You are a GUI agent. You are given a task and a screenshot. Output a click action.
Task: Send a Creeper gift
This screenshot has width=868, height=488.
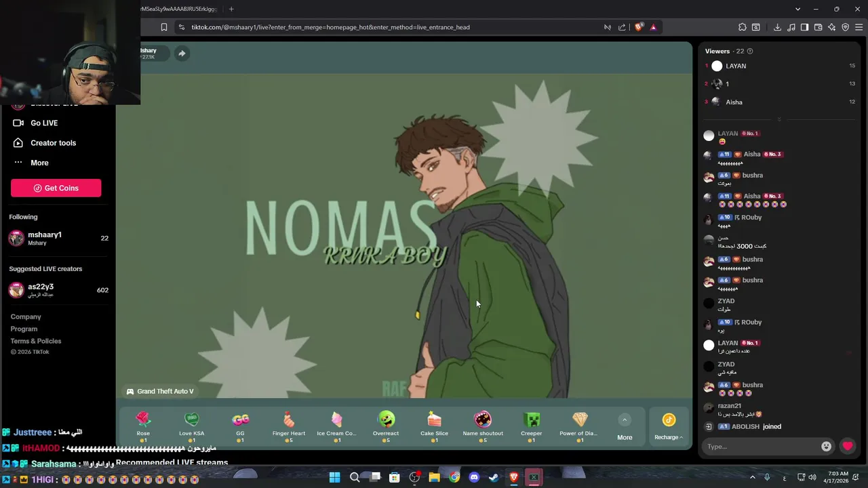point(532,426)
